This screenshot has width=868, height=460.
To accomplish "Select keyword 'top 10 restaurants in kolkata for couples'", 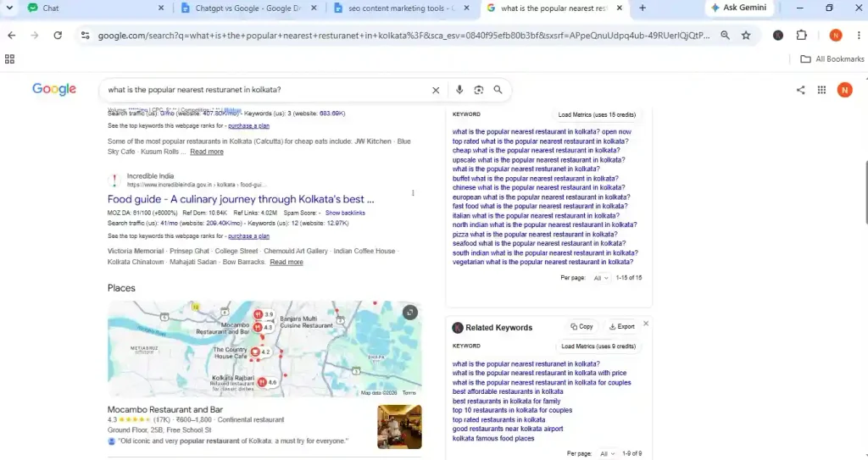I will pyautogui.click(x=512, y=411).
